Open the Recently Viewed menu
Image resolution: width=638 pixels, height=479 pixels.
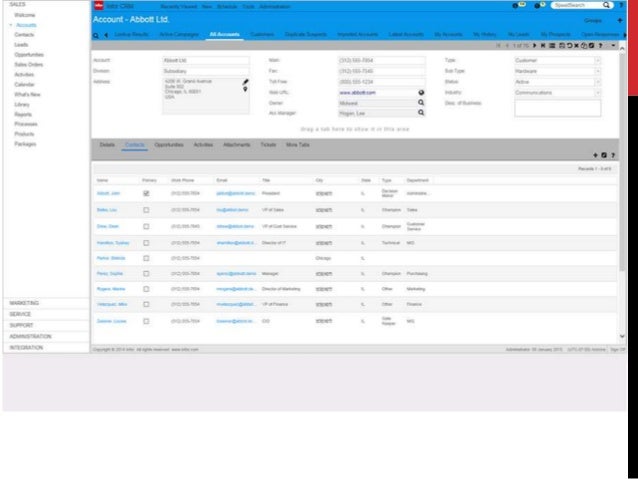pyautogui.click(x=179, y=7)
